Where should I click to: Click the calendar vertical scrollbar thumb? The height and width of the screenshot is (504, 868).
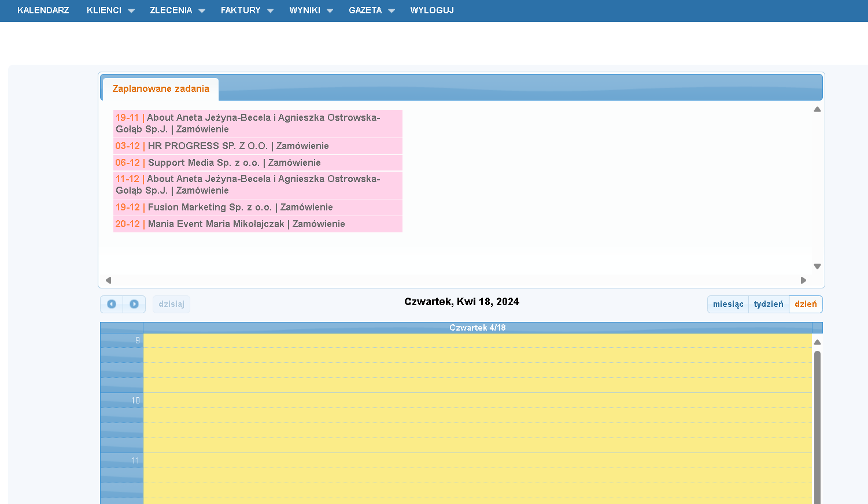click(x=817, y=428)
